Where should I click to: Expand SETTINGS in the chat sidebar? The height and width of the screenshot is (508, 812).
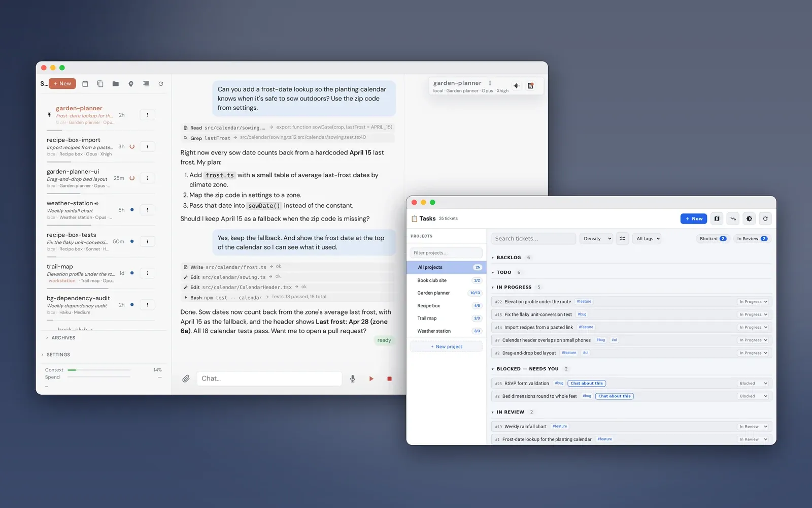click(x=56, y=355)
